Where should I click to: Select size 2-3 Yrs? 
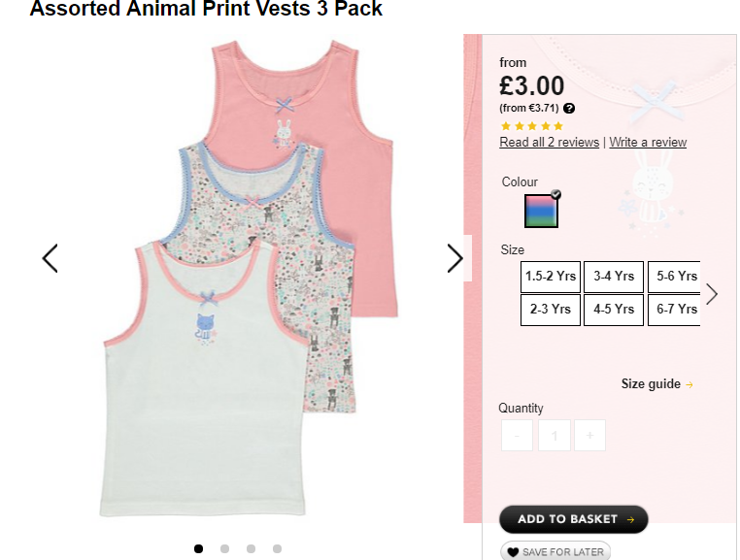click(551, 310)
